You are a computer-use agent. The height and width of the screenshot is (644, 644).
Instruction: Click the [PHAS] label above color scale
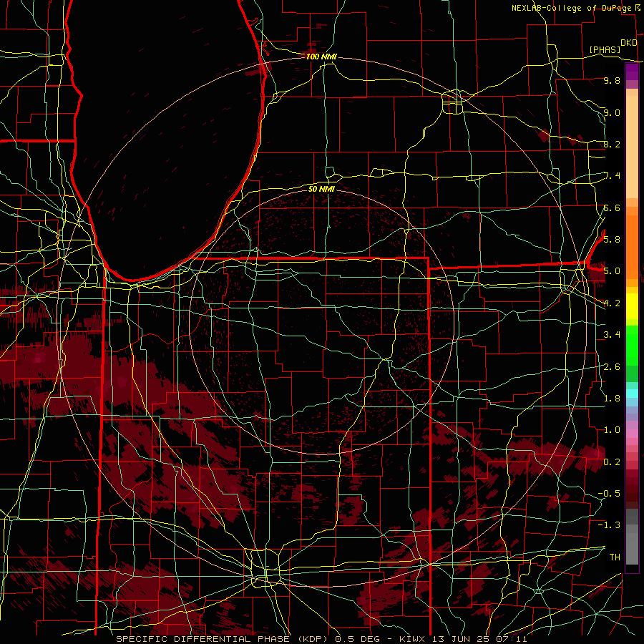click(x=604, y=49)
